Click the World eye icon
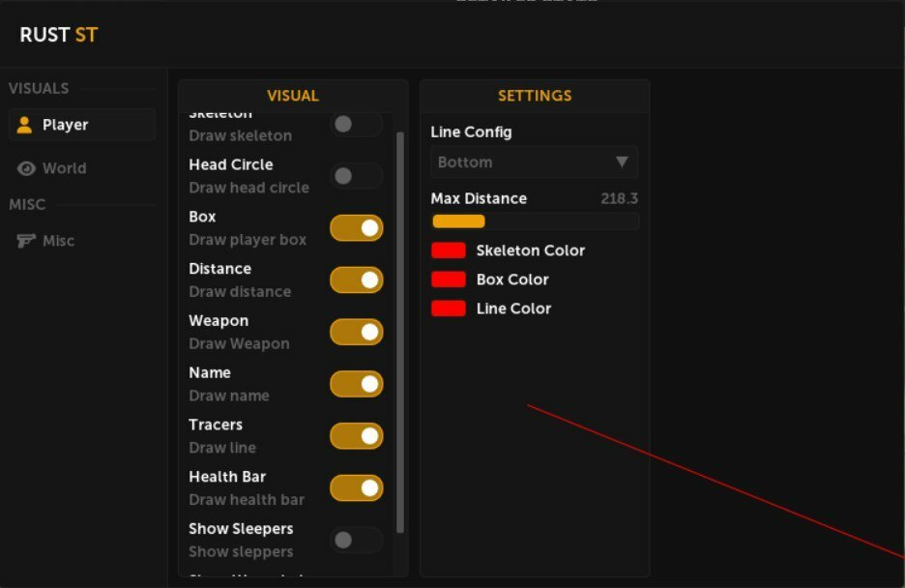 tap(26, 168)
